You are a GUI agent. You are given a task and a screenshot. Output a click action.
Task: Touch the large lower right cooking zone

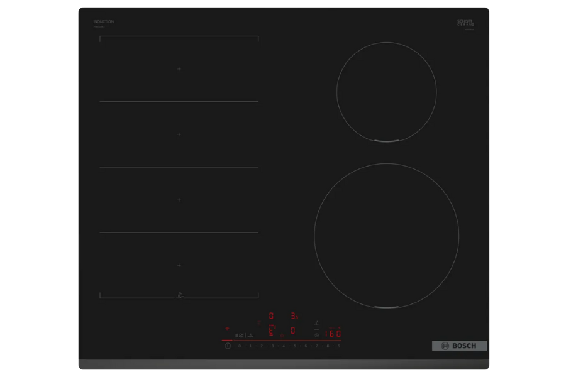pyautogui.click(x=386, y=236)
